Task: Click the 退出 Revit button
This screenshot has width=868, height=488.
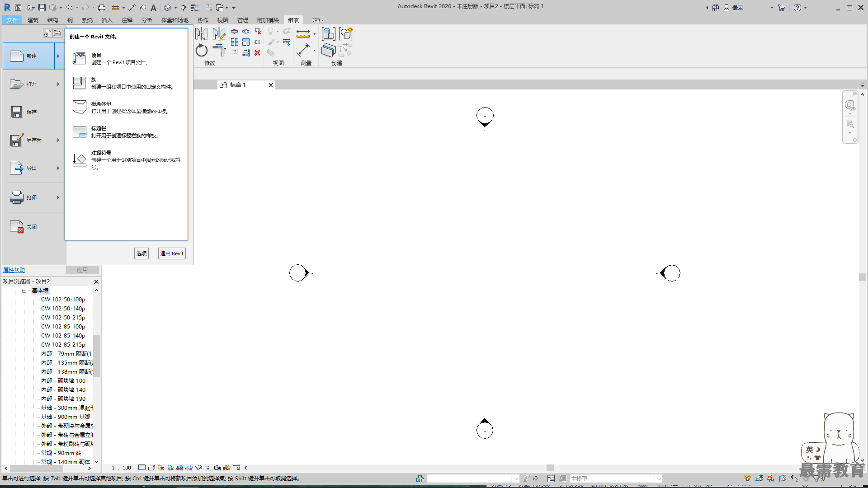Action: 172,253
